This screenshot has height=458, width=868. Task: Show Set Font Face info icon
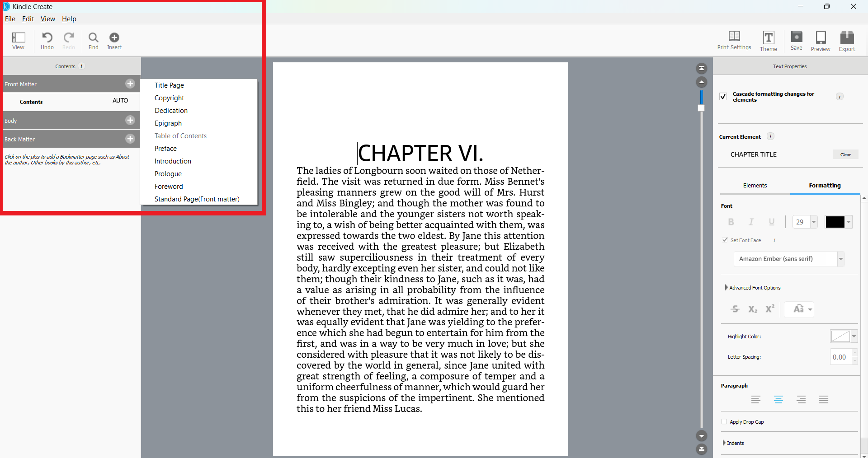[x=774, y=240]
